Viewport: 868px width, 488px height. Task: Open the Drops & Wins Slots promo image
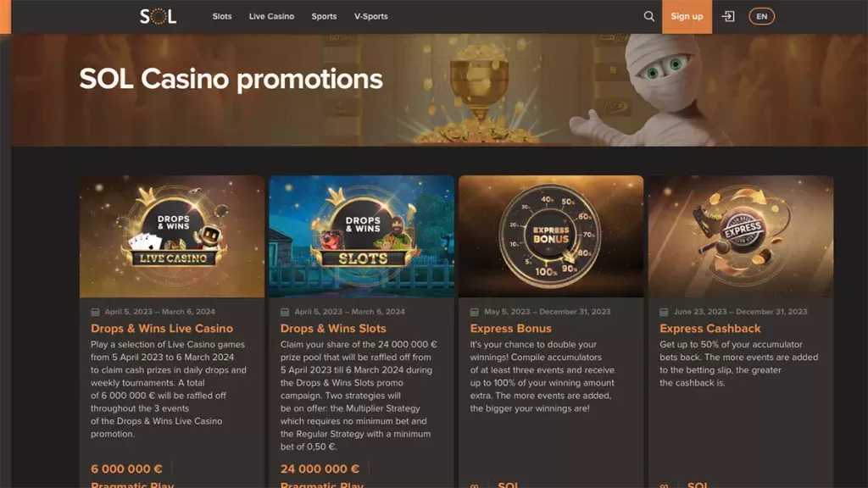click(361, 237)
